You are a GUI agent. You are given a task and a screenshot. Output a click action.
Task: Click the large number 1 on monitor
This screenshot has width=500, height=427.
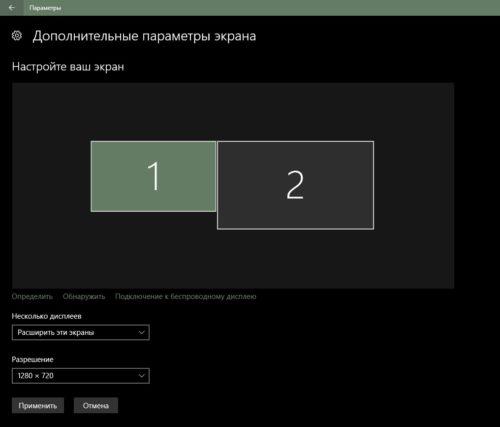point(154,176)
